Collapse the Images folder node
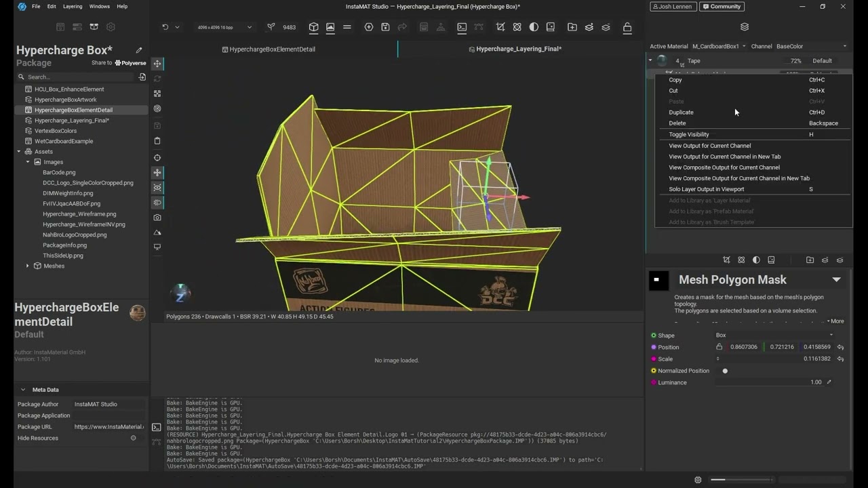The height and width of the screenshot is (488, 868). [x=28, y=162]
